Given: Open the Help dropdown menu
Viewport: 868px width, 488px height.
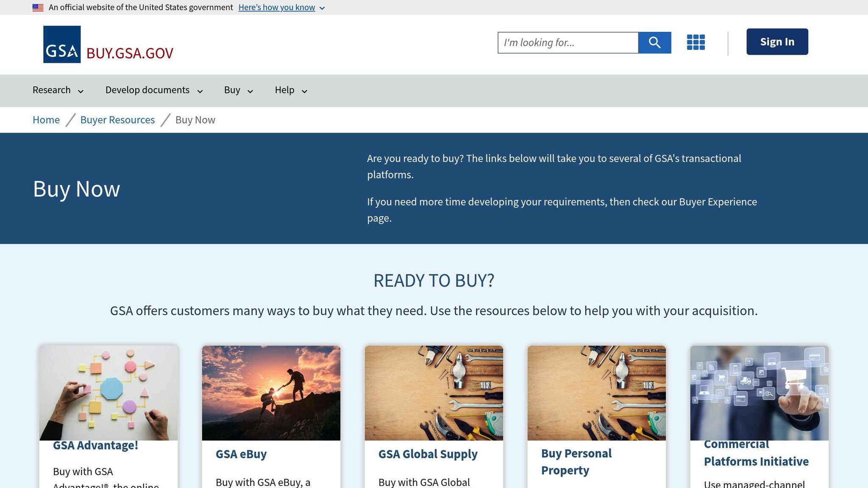Looking at the screenshot, I should coord(291,90).
